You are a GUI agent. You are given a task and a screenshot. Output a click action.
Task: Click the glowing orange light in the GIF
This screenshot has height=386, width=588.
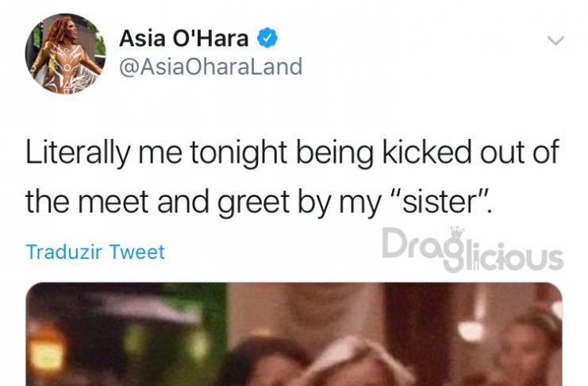tap(45, 352)
